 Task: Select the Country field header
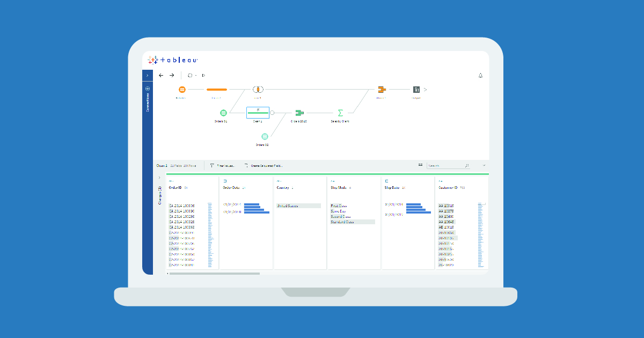[x=283, y=188]
